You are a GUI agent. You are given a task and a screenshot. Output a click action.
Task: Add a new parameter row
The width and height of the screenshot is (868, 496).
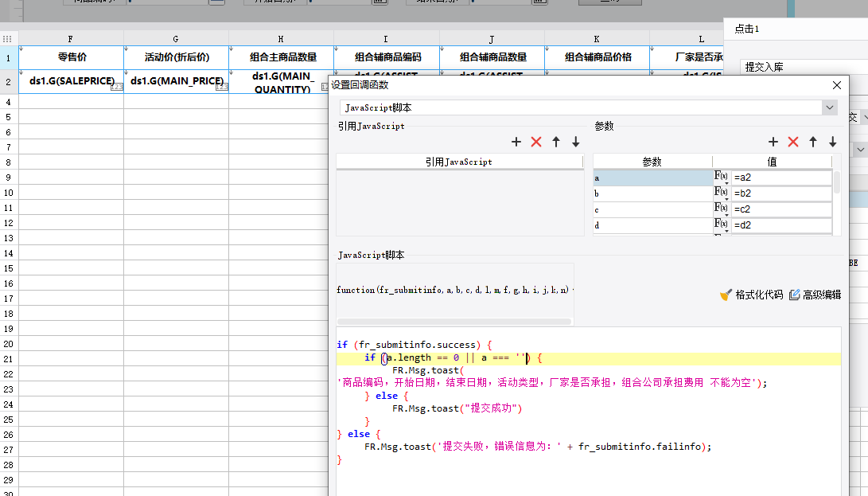[773, 142]
